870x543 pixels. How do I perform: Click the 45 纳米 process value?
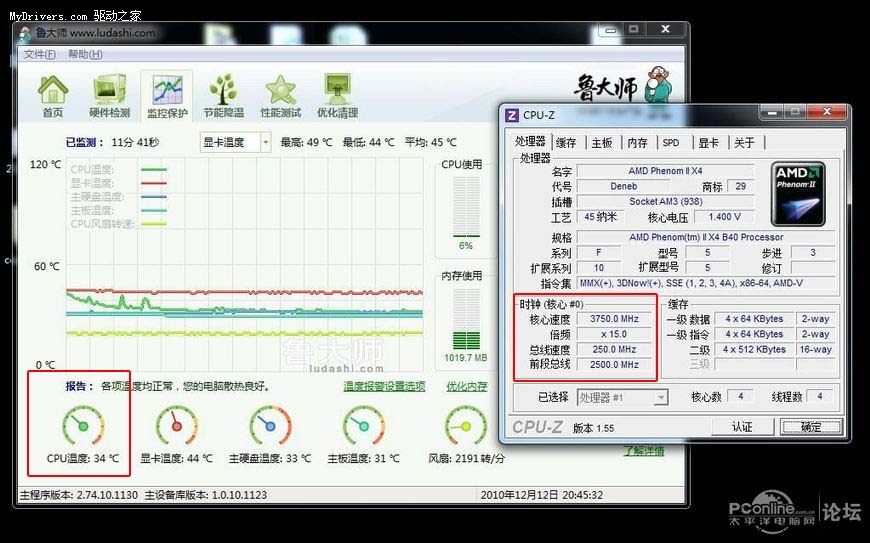(600, 217)
